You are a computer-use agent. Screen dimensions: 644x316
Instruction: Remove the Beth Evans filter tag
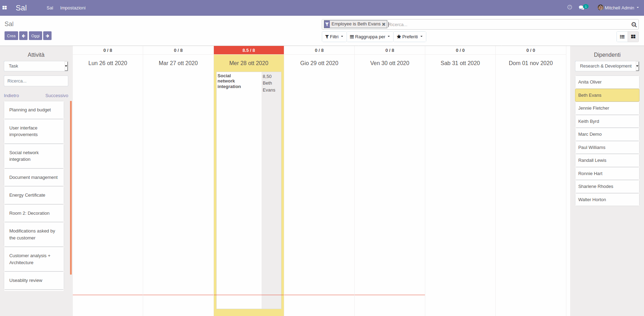[x=383, y=24]
